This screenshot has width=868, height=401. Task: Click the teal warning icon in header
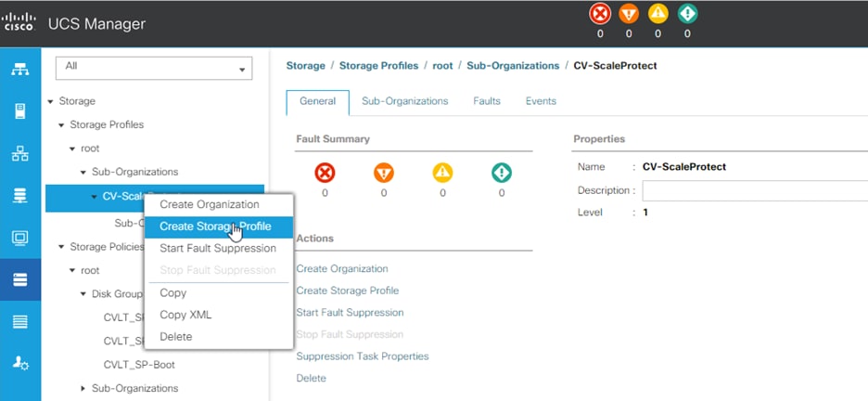[x=687, y=14]
